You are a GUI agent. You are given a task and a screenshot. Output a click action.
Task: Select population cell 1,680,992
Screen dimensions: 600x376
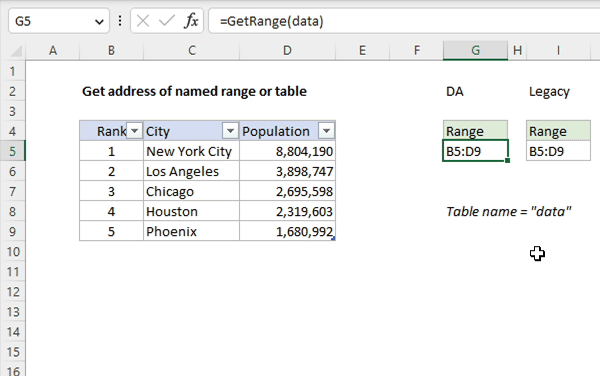(287, 231)
